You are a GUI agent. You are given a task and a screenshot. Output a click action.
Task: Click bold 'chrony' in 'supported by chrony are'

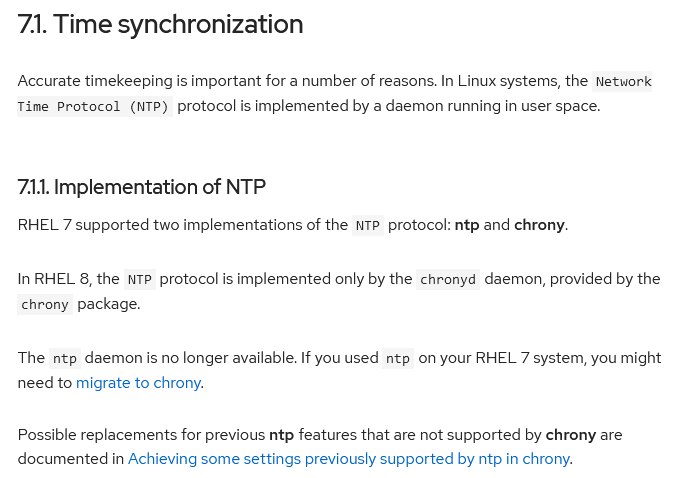point(571,435)
